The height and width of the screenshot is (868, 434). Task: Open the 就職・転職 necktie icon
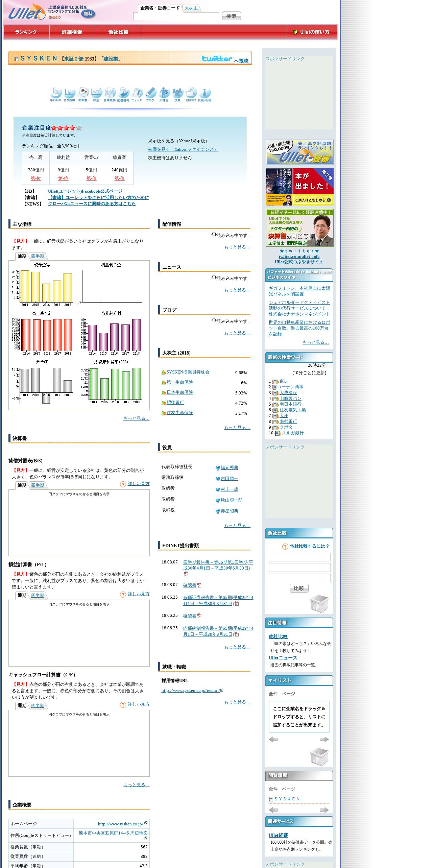click(204, 94)
